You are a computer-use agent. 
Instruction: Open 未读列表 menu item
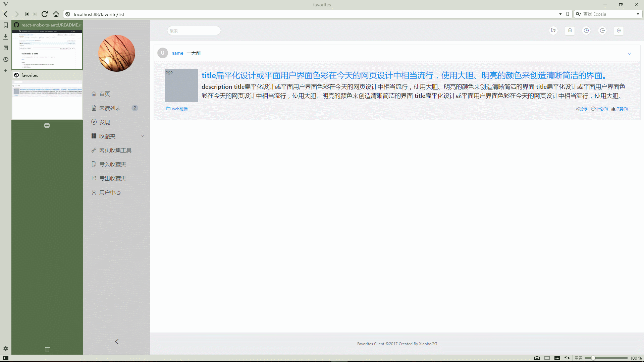pyautogui.click(x=110, y=108)
